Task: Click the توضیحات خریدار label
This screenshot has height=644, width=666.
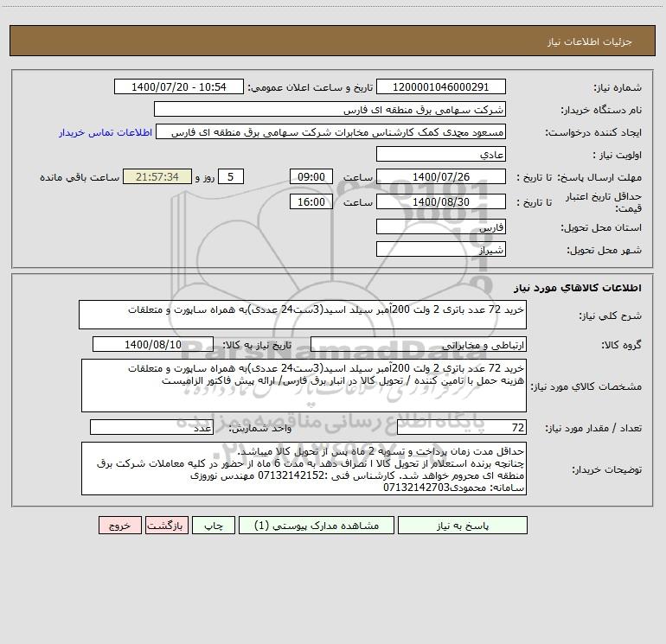Action: pyautogui.click(x=606, y=469)
